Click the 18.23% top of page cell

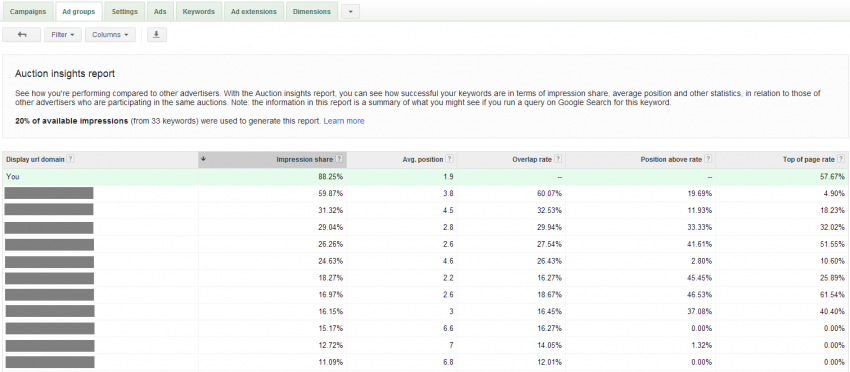(x=832, y=210)
